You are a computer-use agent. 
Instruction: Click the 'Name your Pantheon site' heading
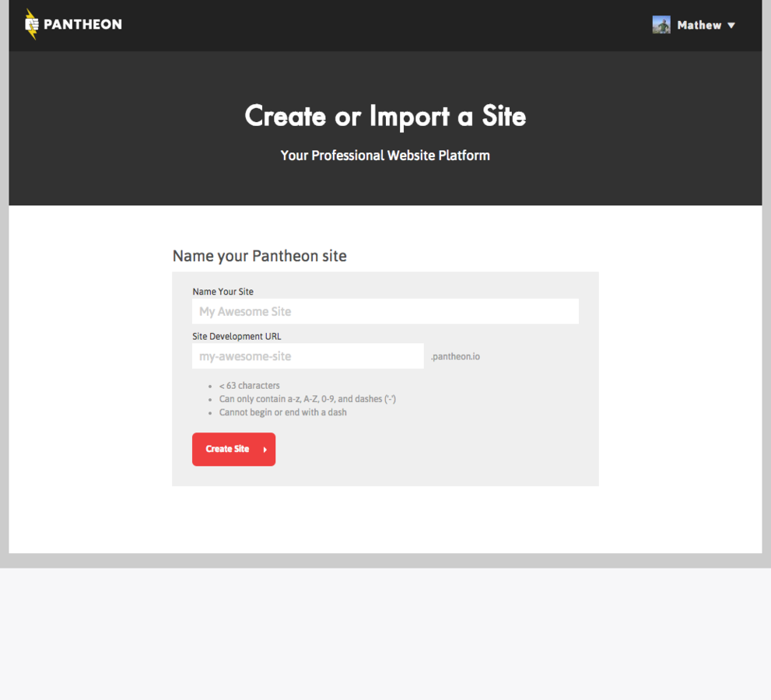point(260,256)
